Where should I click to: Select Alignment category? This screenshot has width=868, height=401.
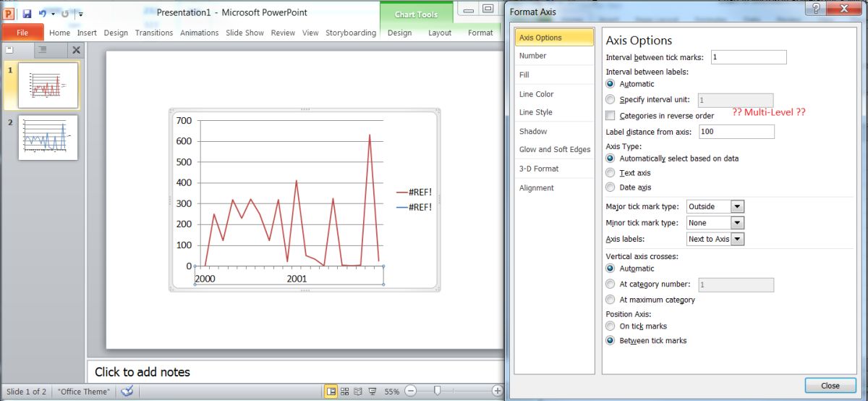(554, 187)
